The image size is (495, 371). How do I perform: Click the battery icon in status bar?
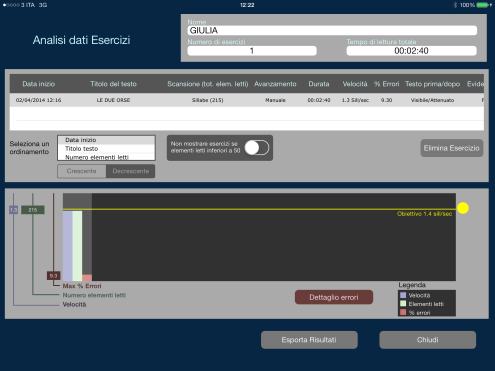pyautogui.click(x=482, y=5)
